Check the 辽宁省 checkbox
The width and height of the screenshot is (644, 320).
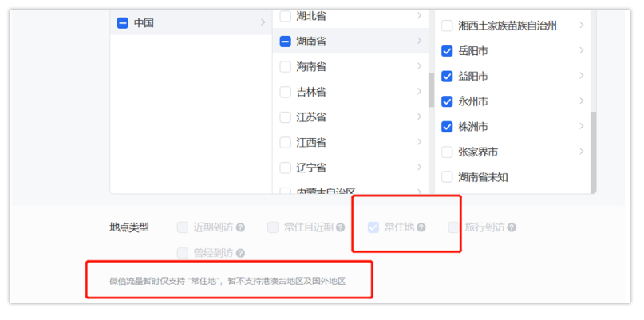(x=286, y=168)
